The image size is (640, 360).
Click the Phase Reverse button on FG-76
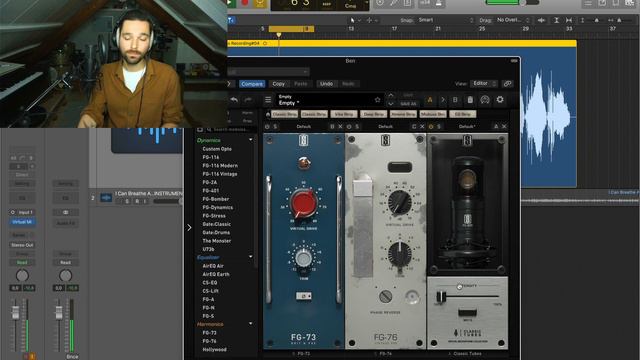click(385, 297)
